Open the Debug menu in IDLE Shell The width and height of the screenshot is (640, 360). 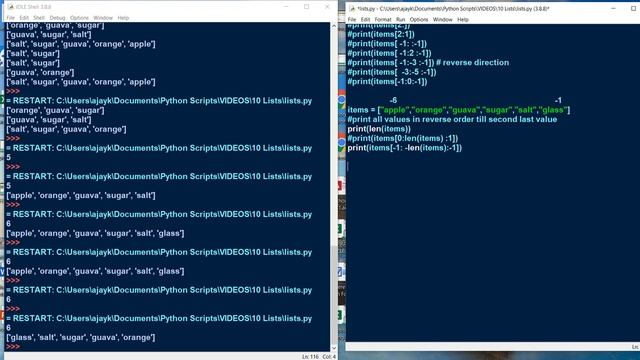click(x=58, y=18)
